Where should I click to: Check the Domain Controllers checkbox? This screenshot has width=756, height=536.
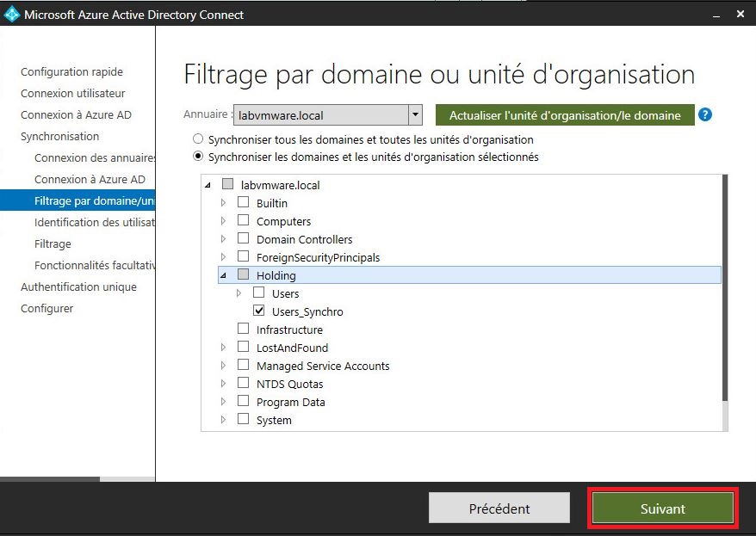[243, 238]
